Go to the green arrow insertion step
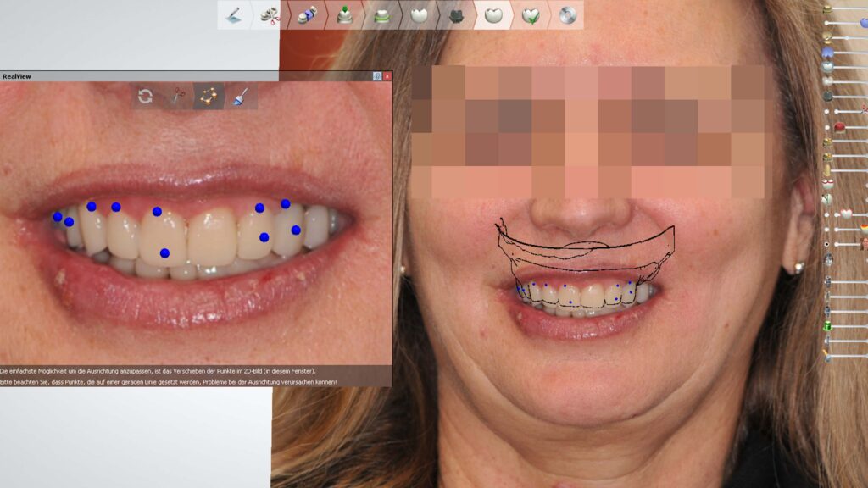The width and height of the screenshot is (868, 488). 344,15
